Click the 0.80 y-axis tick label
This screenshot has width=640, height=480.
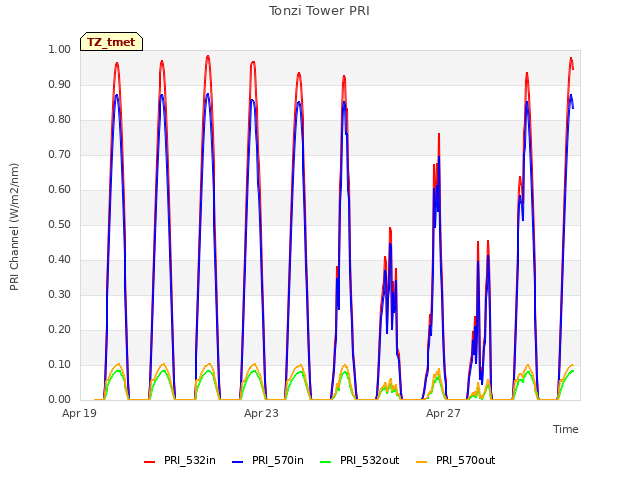pyautogui.click(x=60, y=120)
